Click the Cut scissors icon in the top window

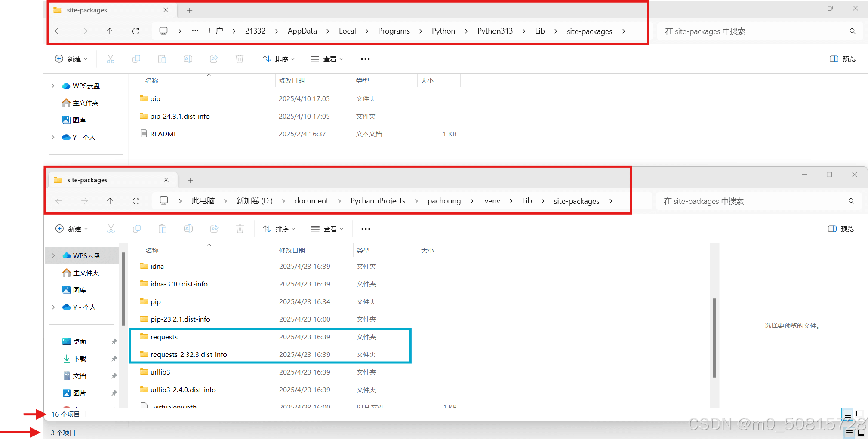(111, 59)
